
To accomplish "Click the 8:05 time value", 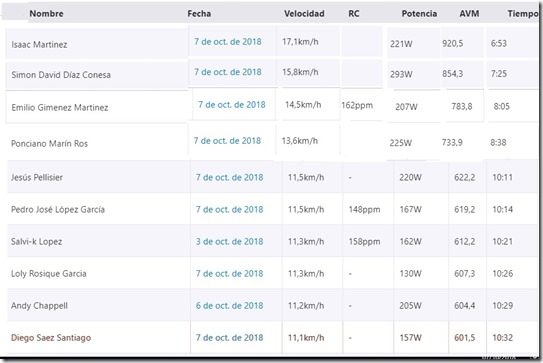I will click(501, 106).
